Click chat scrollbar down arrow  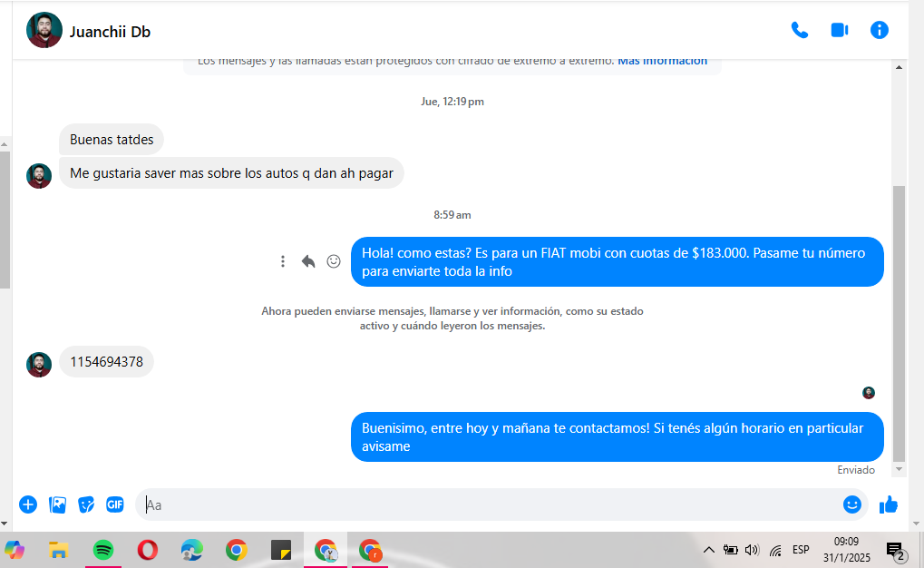pos(899,469)
